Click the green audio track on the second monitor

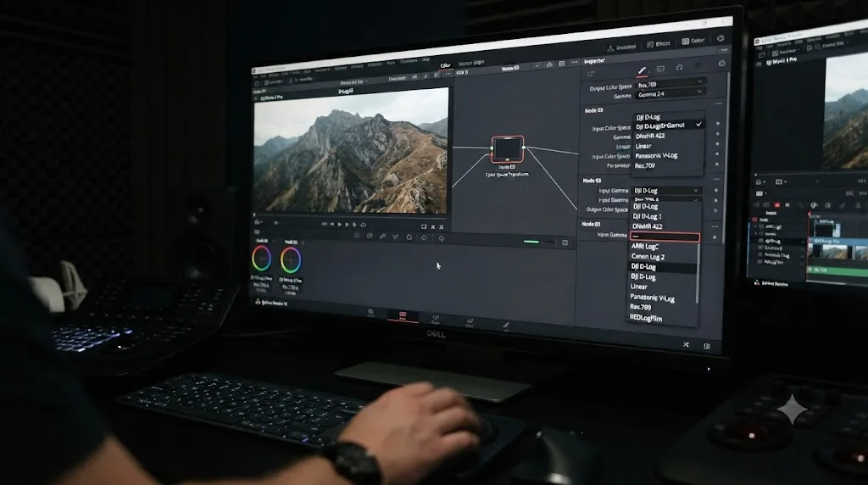(838, 270)
